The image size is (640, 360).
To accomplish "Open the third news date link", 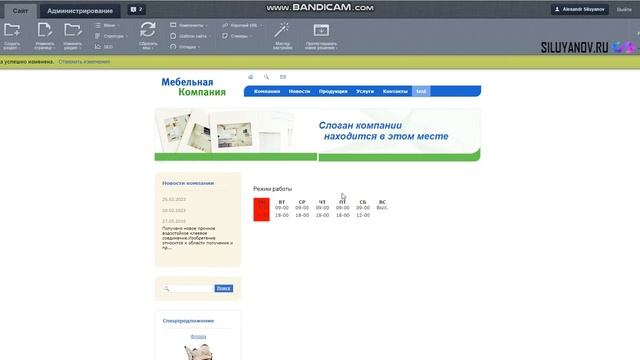I will [174, 221].
